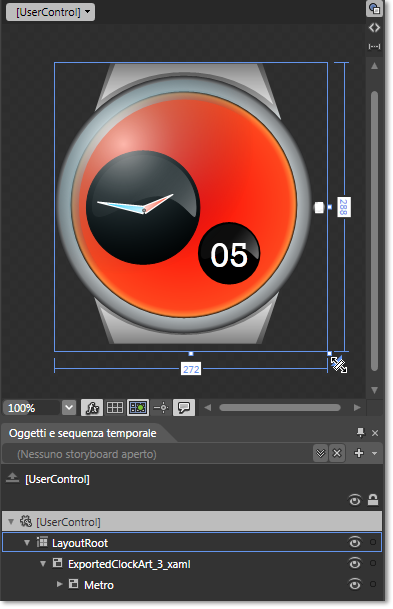
Task: Switch to XAML code view icon
Action: [x=374, y=28]
